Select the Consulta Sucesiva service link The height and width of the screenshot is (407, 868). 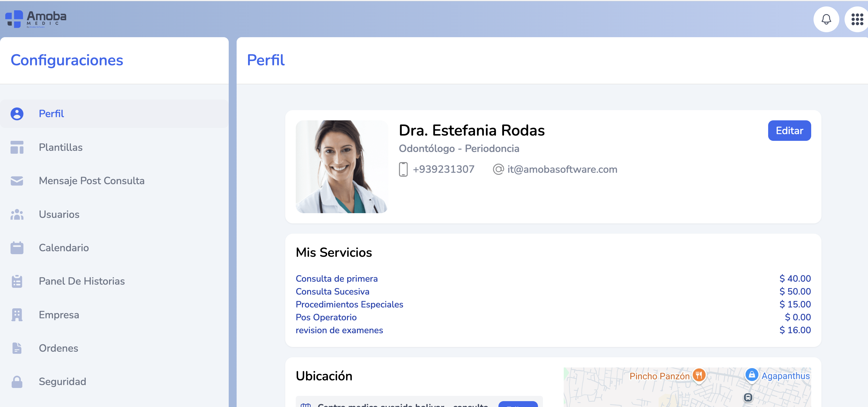[332, 291]
